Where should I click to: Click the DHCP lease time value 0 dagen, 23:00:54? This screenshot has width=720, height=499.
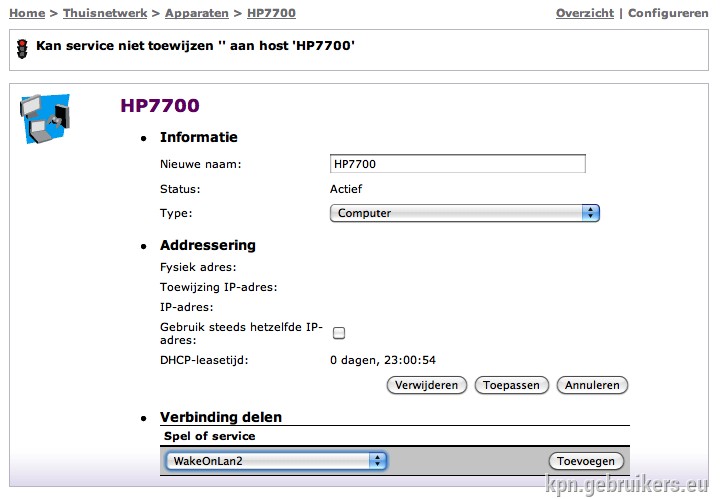point(382,360)
